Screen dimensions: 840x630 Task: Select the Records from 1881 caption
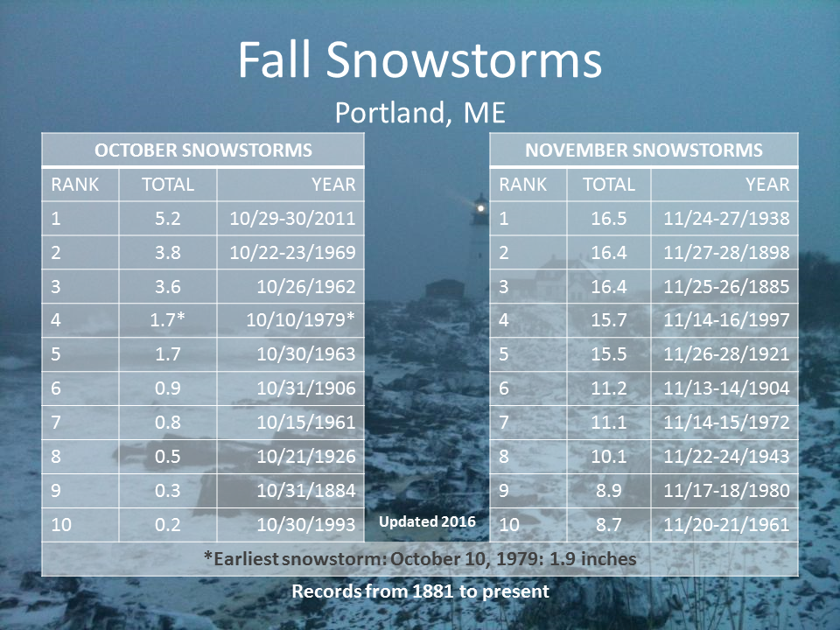(x=420, y=591)
